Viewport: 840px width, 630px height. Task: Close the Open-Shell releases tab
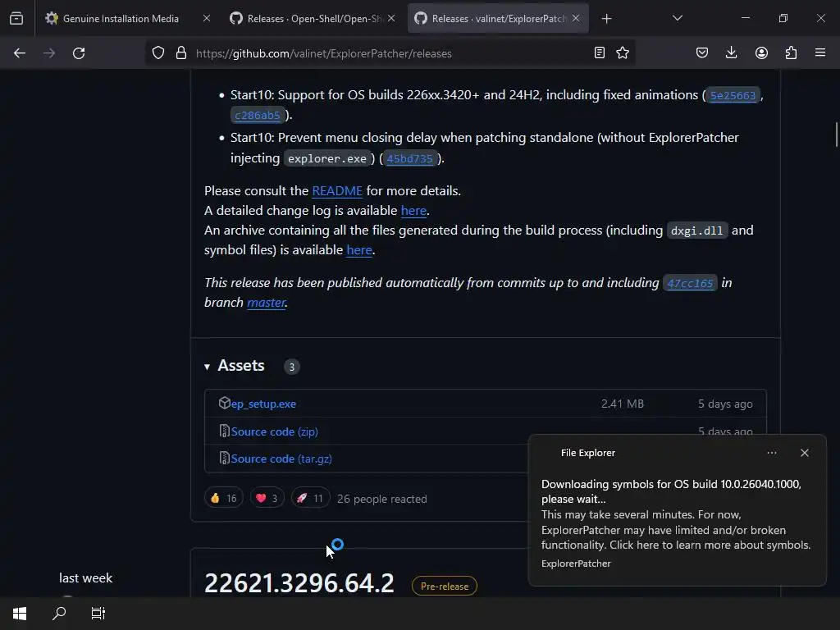391,18
